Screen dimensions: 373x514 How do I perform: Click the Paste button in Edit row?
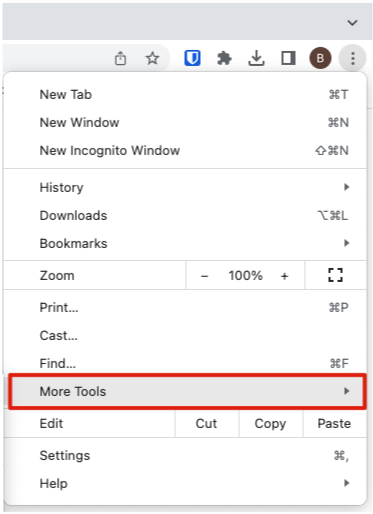tap(334, 423)
